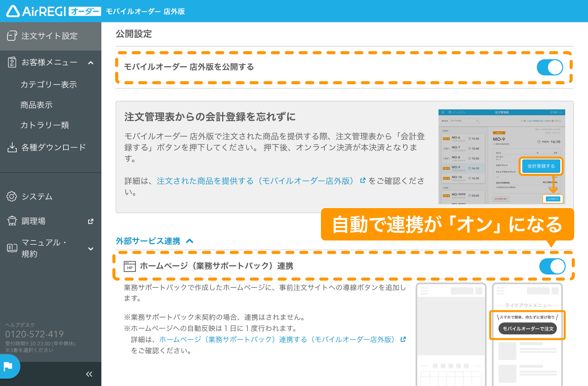Open カトラリー類 menu item
The height and width of the screenshot is (386, 588).
pyautogui.click(x=45, y=125)
